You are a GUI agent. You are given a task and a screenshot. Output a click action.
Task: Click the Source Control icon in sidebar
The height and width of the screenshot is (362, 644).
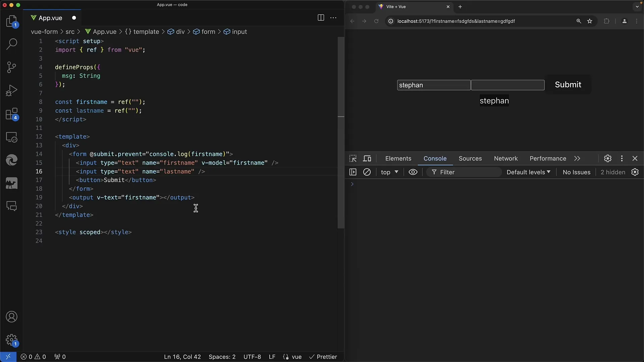click(x=11, y=67)
